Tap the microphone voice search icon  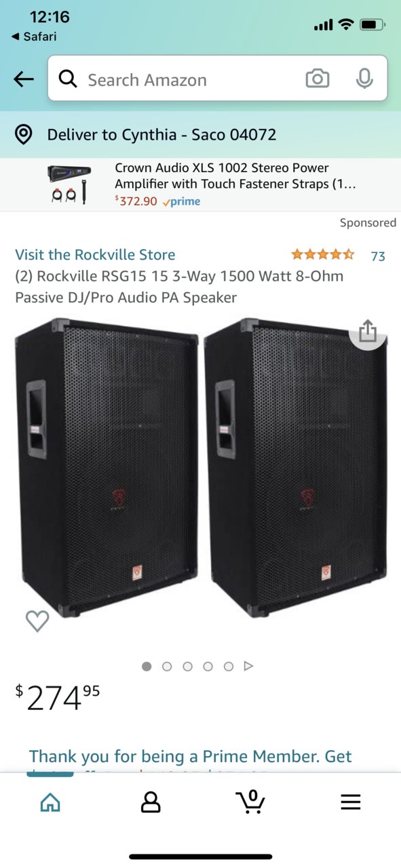coord(364,79)
